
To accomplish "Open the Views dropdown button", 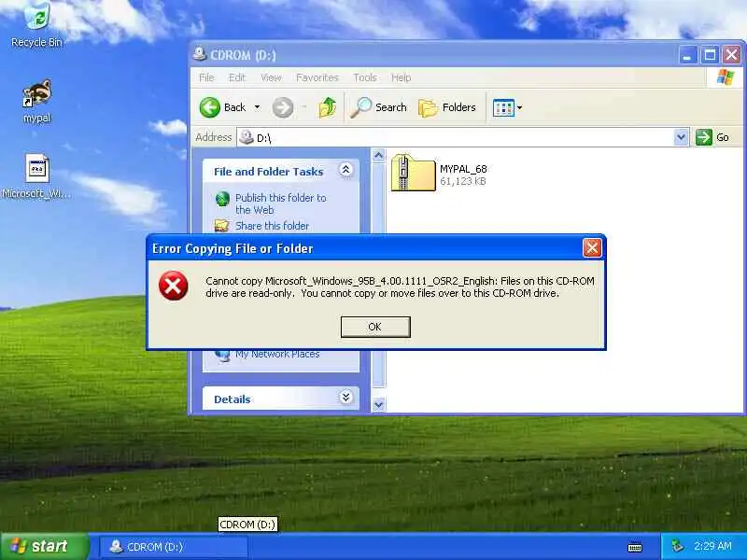I will 507,107.
